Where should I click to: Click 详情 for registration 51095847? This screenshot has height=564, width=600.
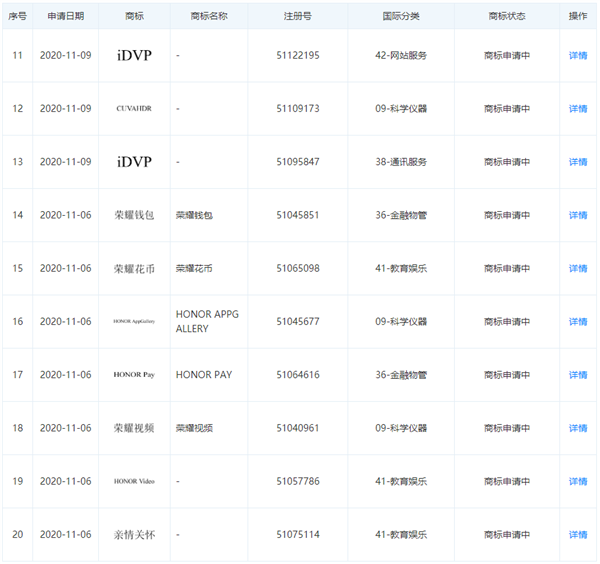(577, 162)
